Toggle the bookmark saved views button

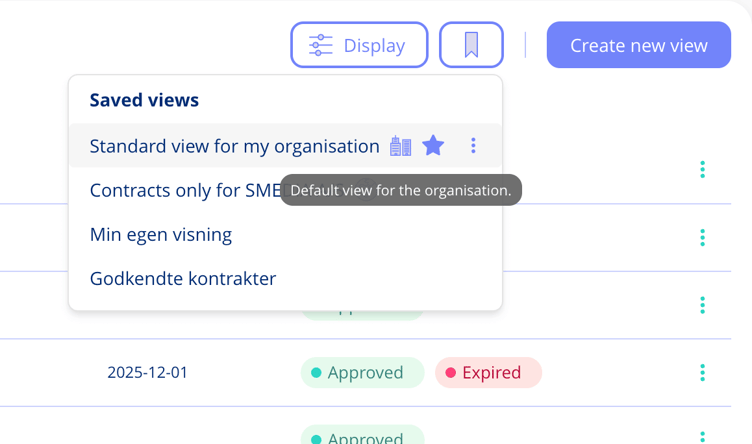[x=471, y=45]
